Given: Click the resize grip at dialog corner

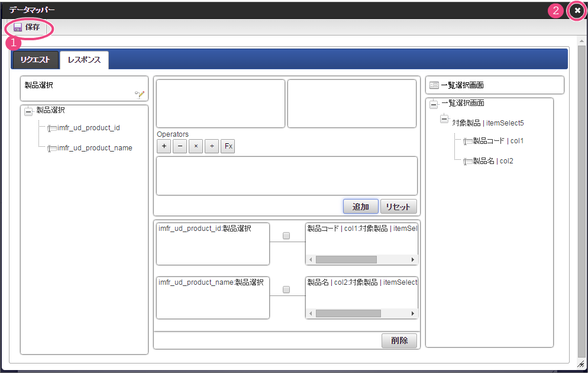Looking at the screenshot, I should click(x=581, y=364).
